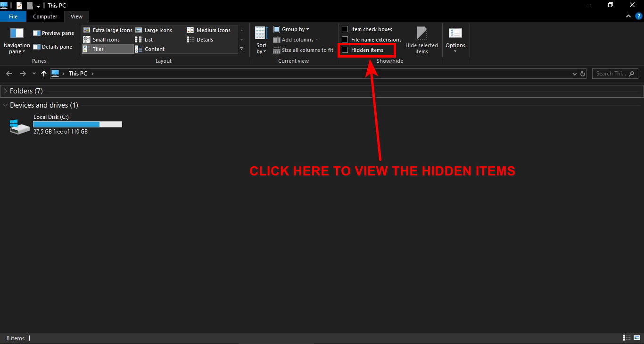Click the This PC breadcrumb computer icon
This screenshot has height=344, width=644.
pyautogui.click(x=55, y=74)
